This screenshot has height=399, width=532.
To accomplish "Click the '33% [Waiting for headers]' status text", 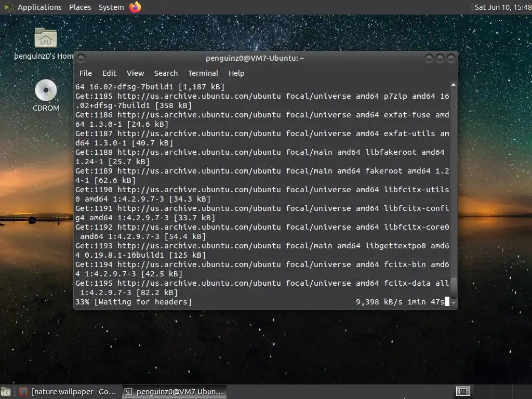I will 134,302.
